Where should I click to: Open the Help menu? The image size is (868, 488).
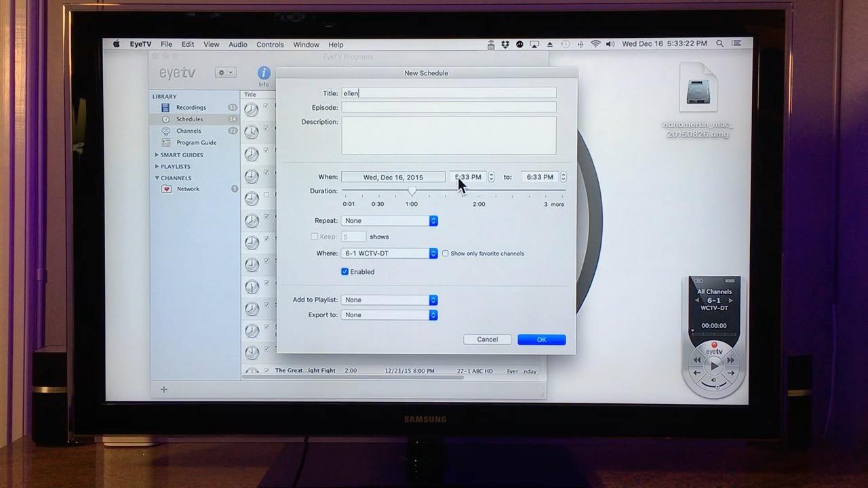click(336, 44)
